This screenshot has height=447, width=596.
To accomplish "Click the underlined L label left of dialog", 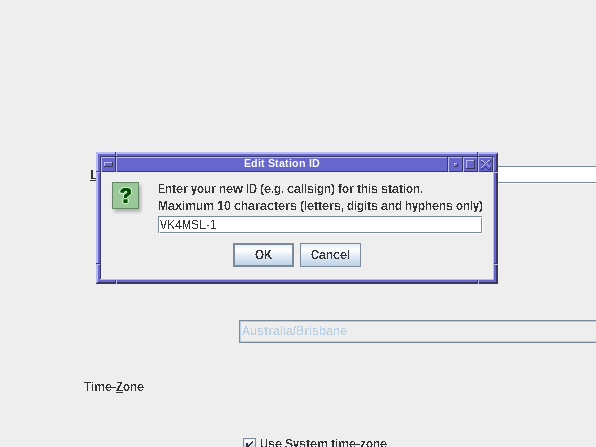I will [x=93, y=175].
